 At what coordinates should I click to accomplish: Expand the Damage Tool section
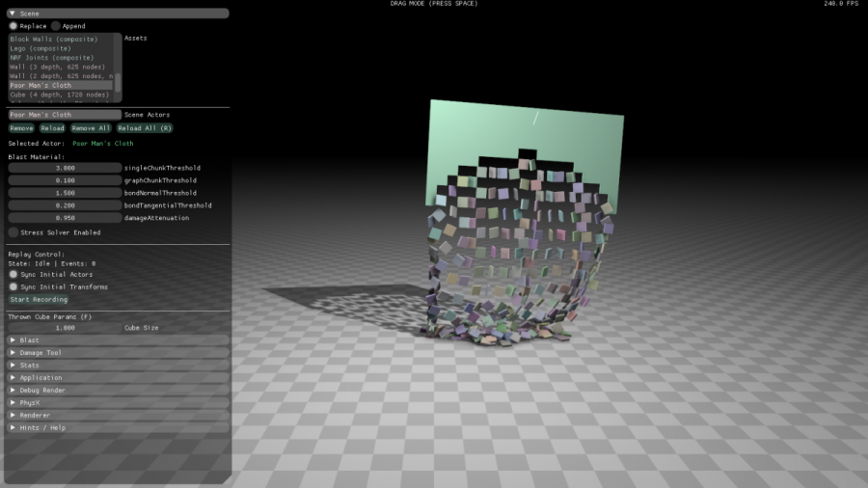pos(118,352)
